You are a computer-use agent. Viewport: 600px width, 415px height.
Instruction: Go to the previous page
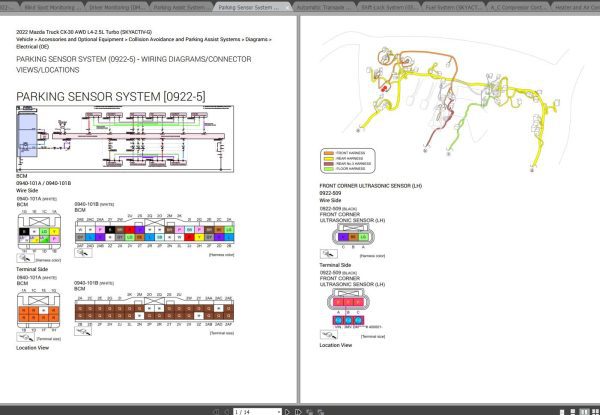coord(227,412)
